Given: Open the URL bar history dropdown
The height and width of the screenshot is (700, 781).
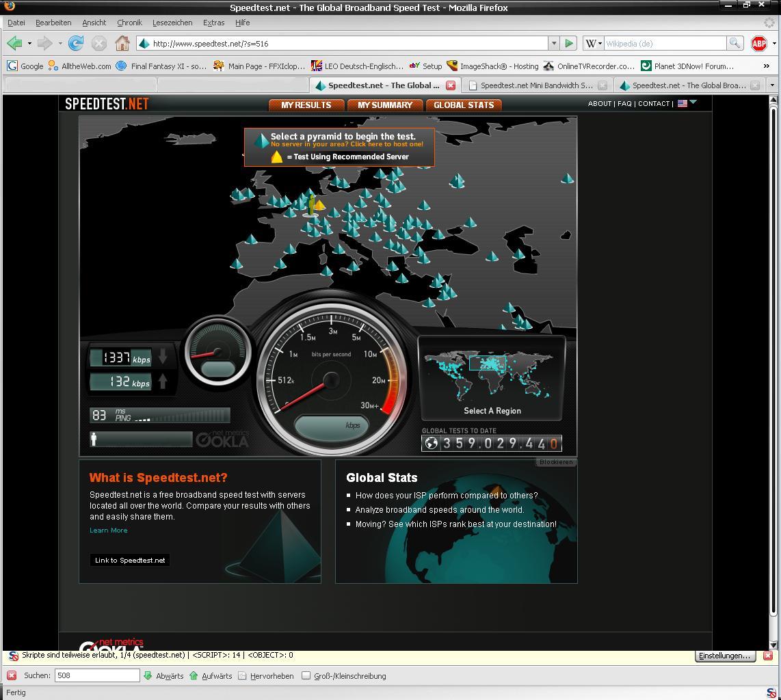Looking at the screenshot, I should [x=553, y=43].
